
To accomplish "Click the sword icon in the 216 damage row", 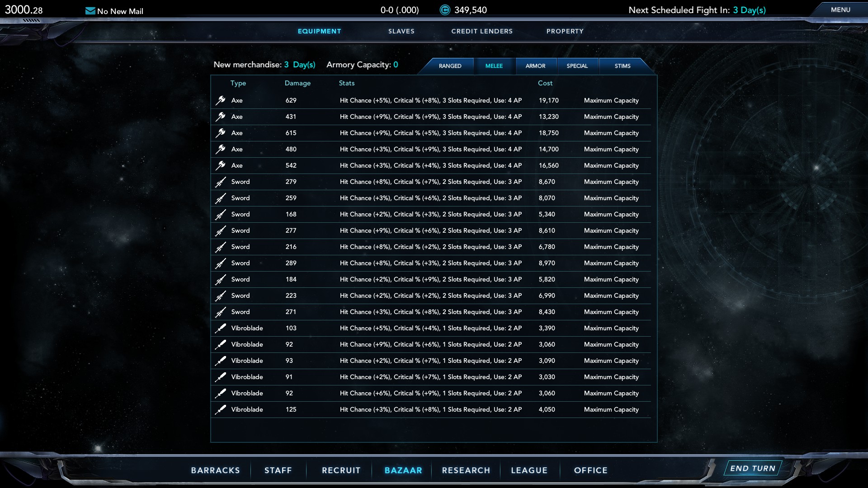I will [220, 247].
